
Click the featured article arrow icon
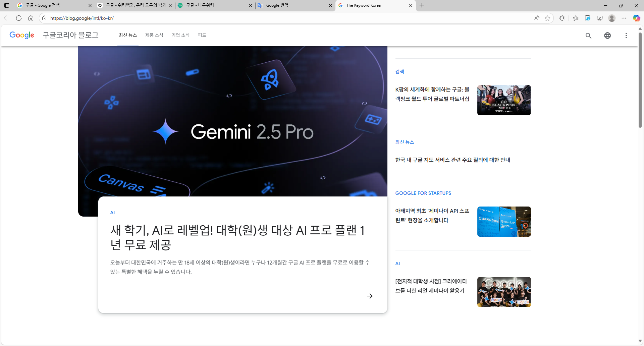coord(370,296)
